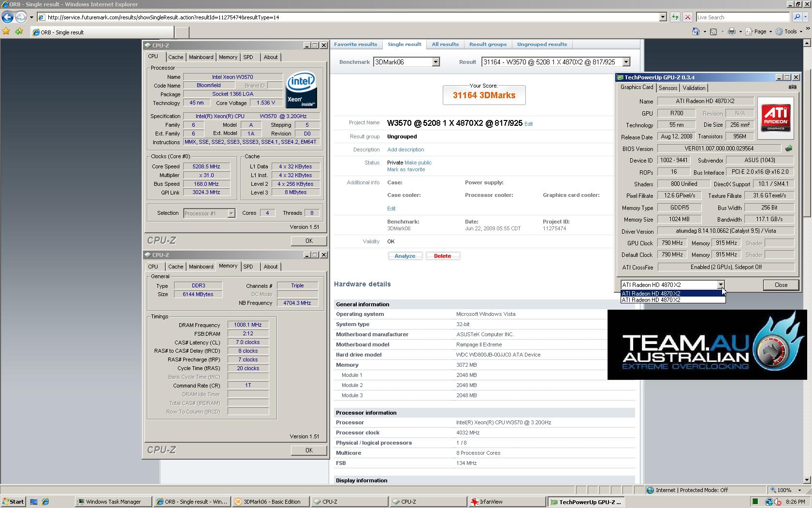Open the Favorites Center star icon

click(6, 31)
